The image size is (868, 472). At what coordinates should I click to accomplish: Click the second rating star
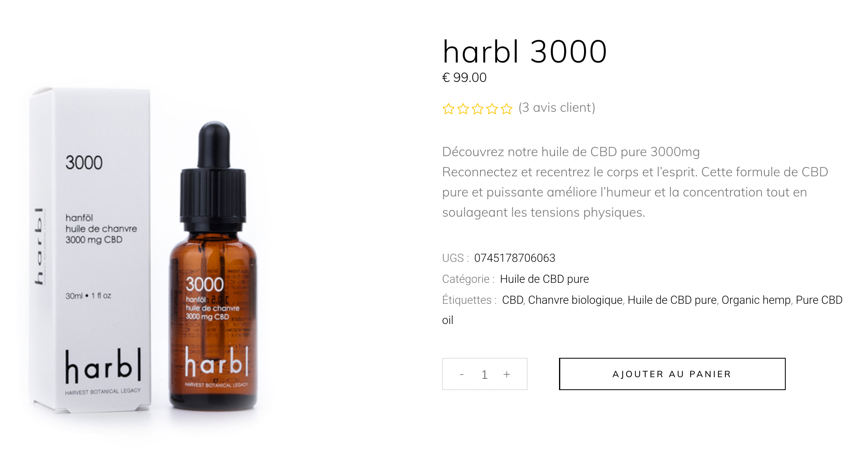click(463, 109)
